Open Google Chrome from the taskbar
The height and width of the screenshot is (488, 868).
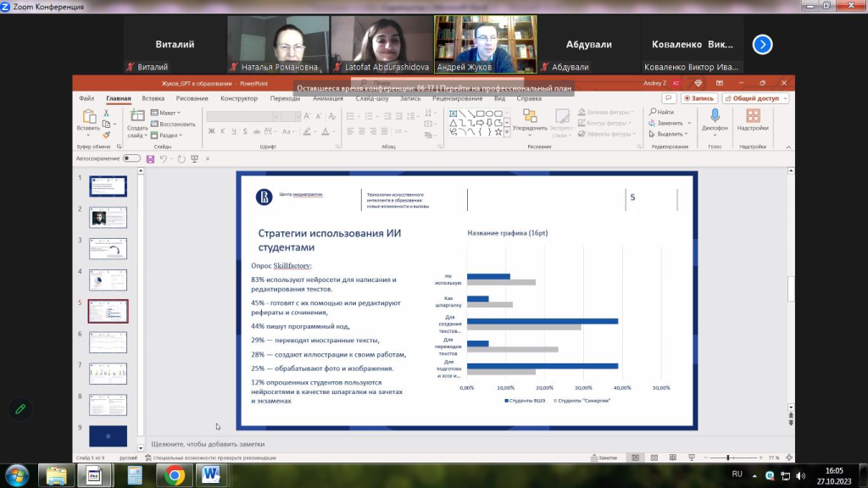[x=175, y=475]
